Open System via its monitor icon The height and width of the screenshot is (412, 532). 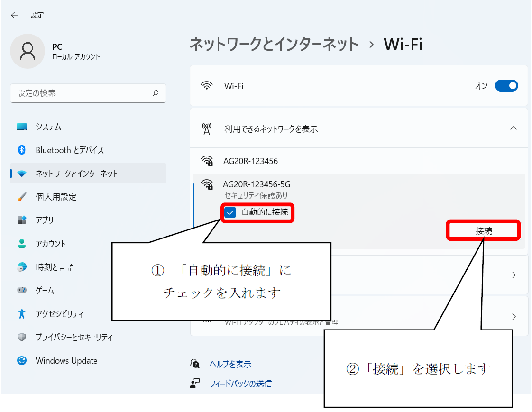(22, 127)
